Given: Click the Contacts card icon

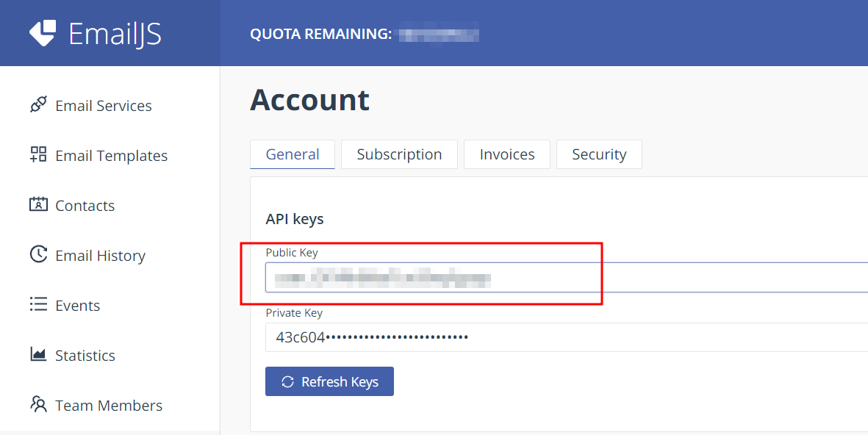Looking at the screenshot, I should pos(38,204).
